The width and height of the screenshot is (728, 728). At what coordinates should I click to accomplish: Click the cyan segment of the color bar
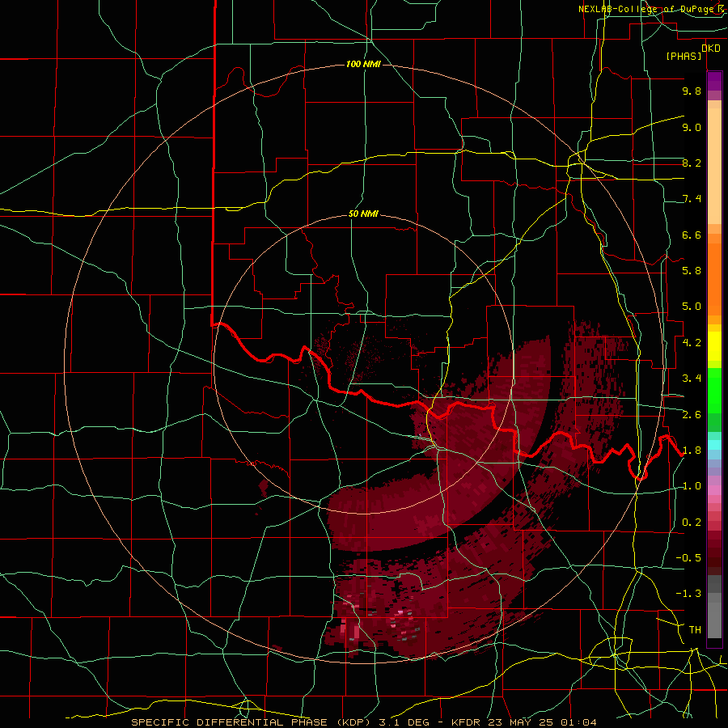714,445
